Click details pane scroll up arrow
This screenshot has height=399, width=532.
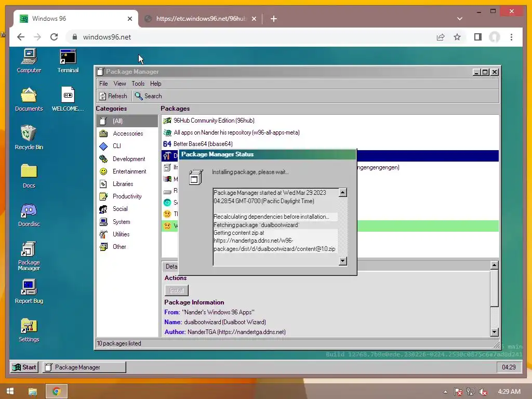coord(495,265)
